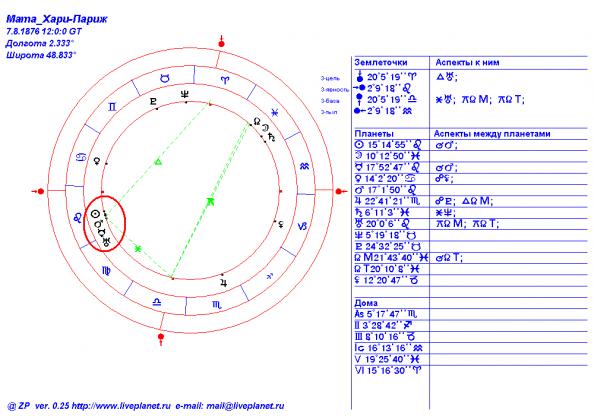Click the green trine triangle aspect marker
Image resolution: width=594 pixels, height=416 pixels.
[x=158, y=162]
